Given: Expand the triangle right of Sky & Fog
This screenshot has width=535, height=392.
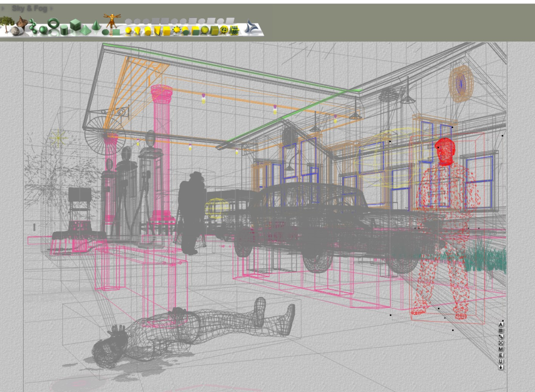Looking at the screenshot, I should point(52,8).
